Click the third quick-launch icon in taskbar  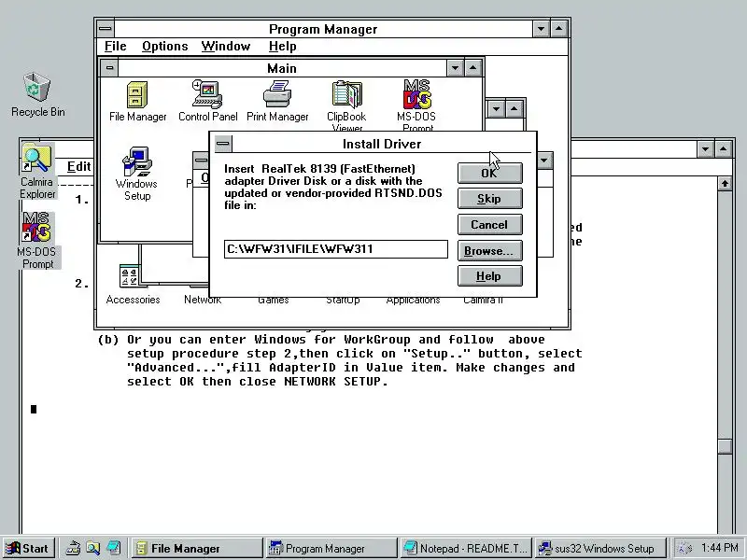pyautogui.click(x=113, y=548)
